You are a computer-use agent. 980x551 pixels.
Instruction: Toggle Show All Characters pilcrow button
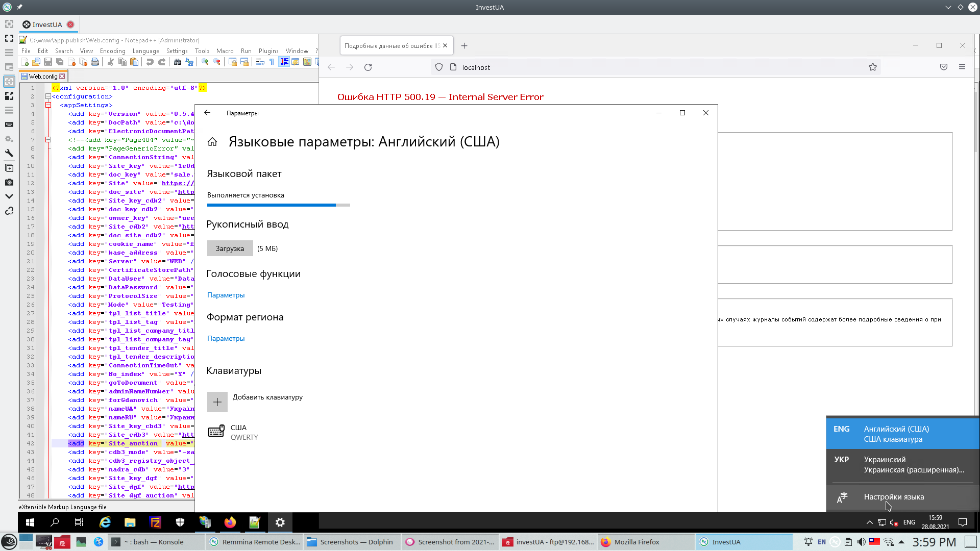272,62
